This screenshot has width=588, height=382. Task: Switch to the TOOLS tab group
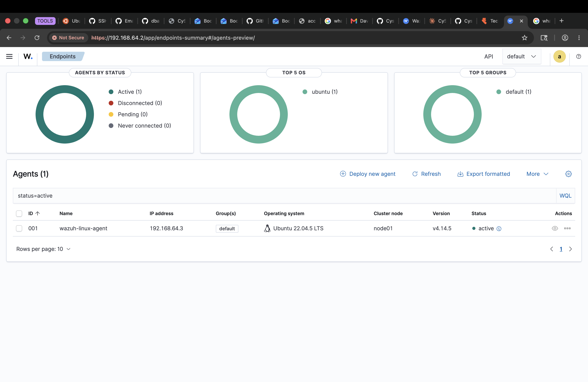(x=45, y=21)
